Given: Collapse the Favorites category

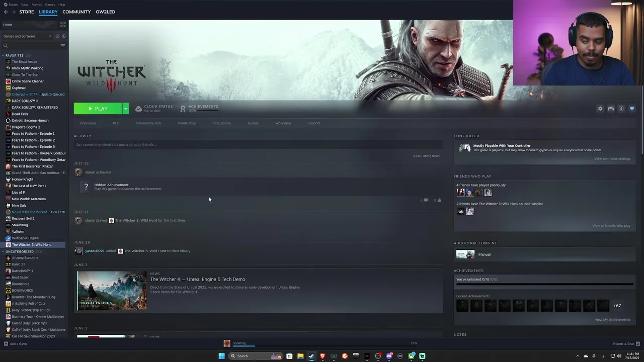Looking at the screenshot, I should pos(4,55).
